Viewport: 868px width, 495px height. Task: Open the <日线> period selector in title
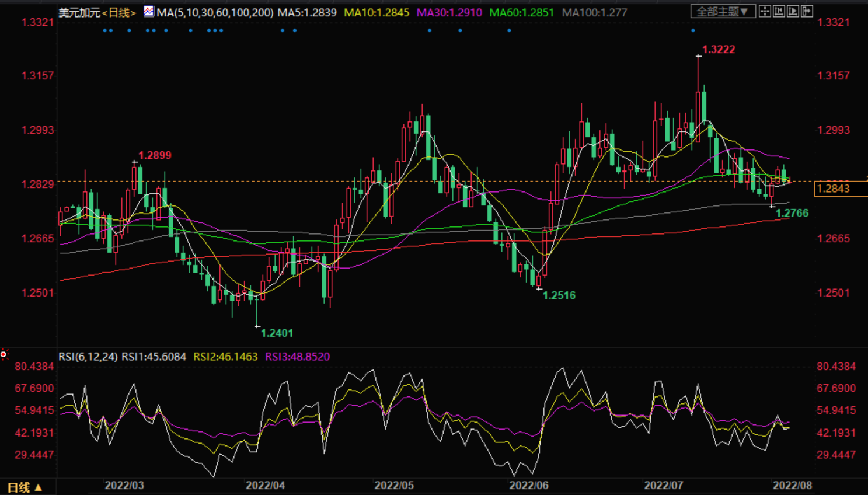[x=119, y=12]
